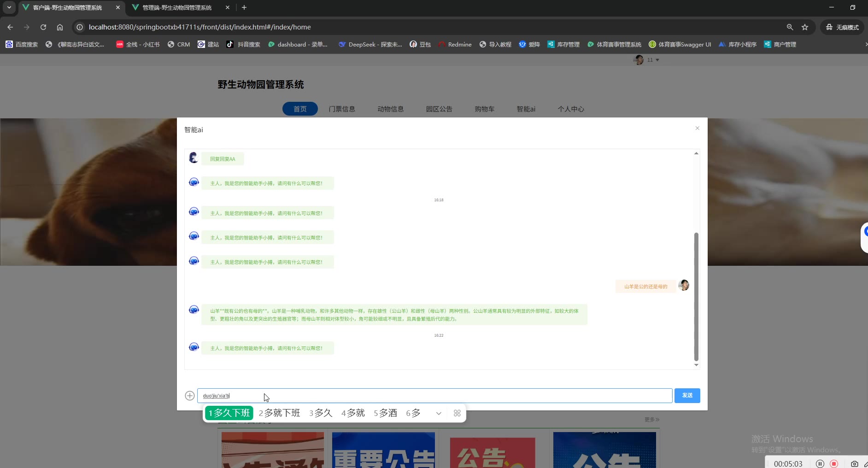Click the chat scrollbar down arrow
Image resolution: width=868 pixels, height=468 pixels.
point(696,365)
